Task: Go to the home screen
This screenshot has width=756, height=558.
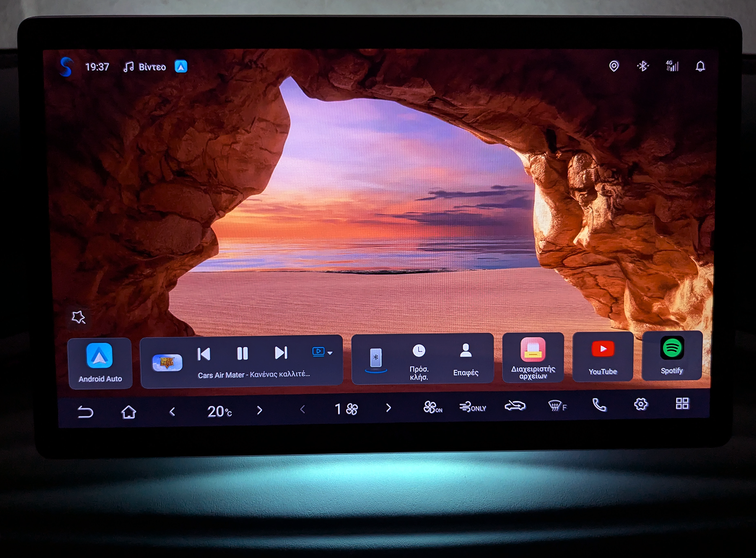Action: point(129,412)
